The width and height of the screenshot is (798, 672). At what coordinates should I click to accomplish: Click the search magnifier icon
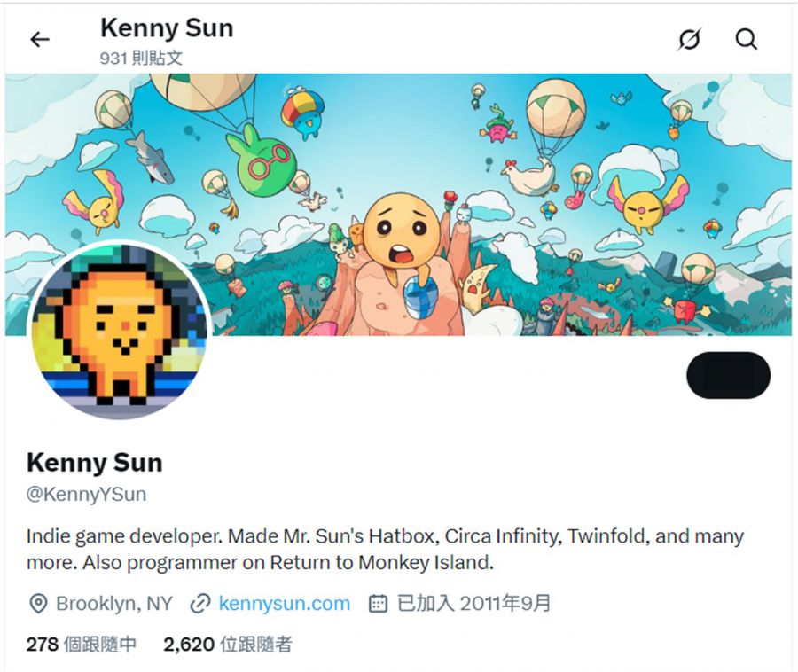747,40
